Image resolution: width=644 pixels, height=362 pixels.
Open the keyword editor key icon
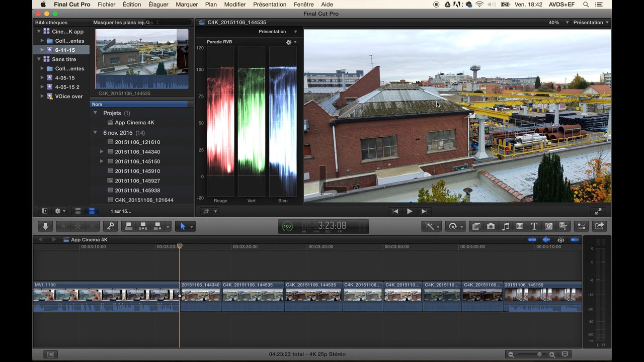(x=110, y=226)
